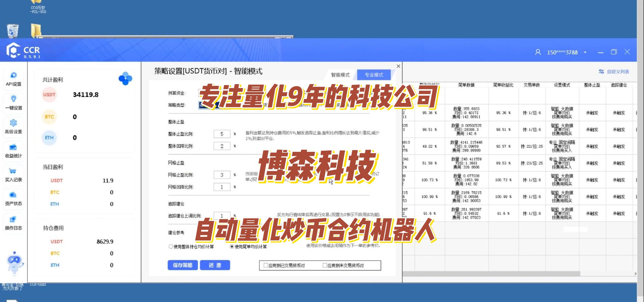Close the 策略设置 dialog

pos(398,66)
